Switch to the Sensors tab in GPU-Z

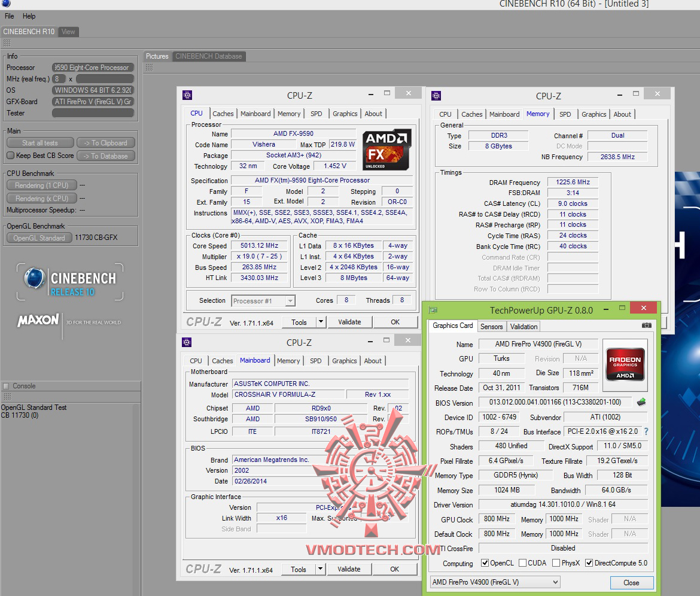[492, 327]
